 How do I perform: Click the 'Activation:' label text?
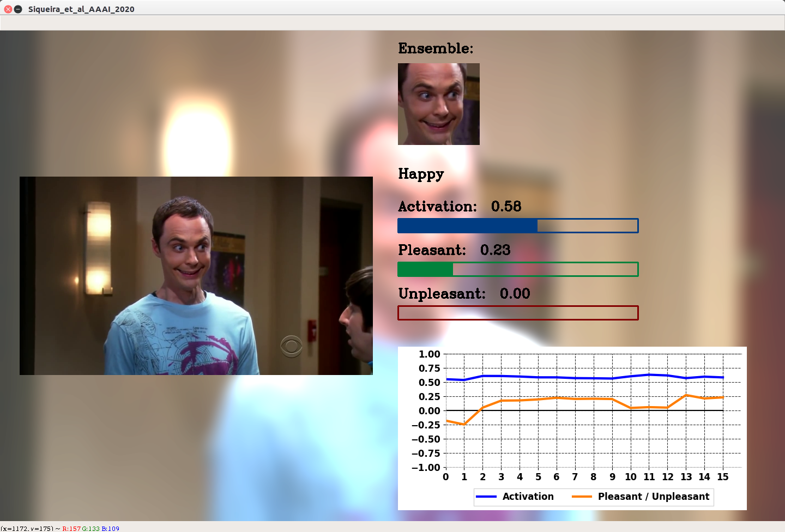click(437, 207)
